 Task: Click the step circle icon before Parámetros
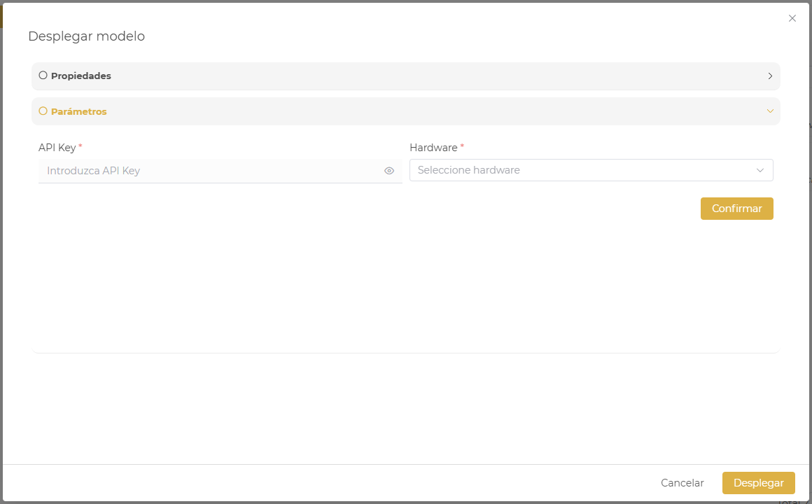coord(43,111)
